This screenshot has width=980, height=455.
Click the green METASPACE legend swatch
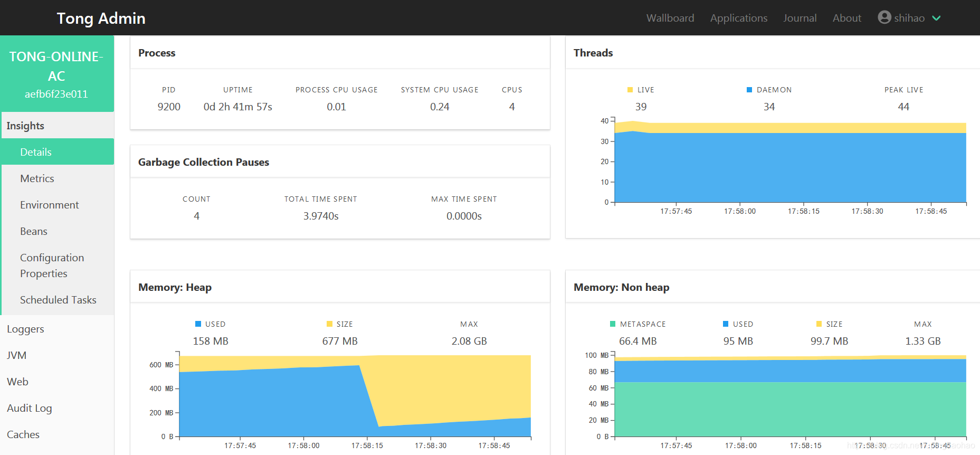613,324
